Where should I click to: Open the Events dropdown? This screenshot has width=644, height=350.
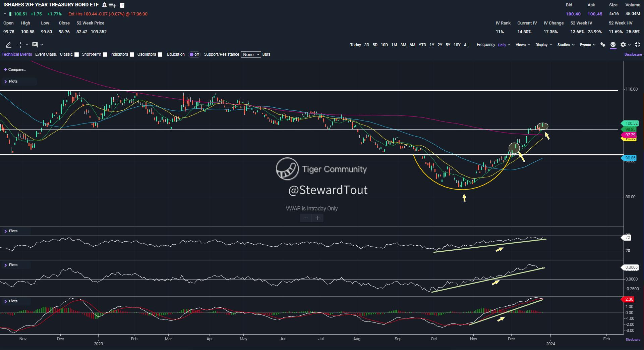coord(588,45)
